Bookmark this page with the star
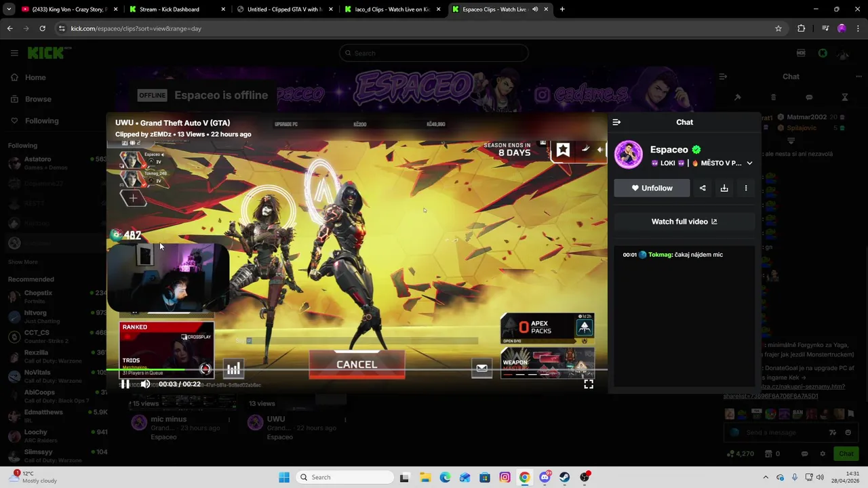Image resolution: width=868 pixels, height=488 pixels. click(778, 28)
